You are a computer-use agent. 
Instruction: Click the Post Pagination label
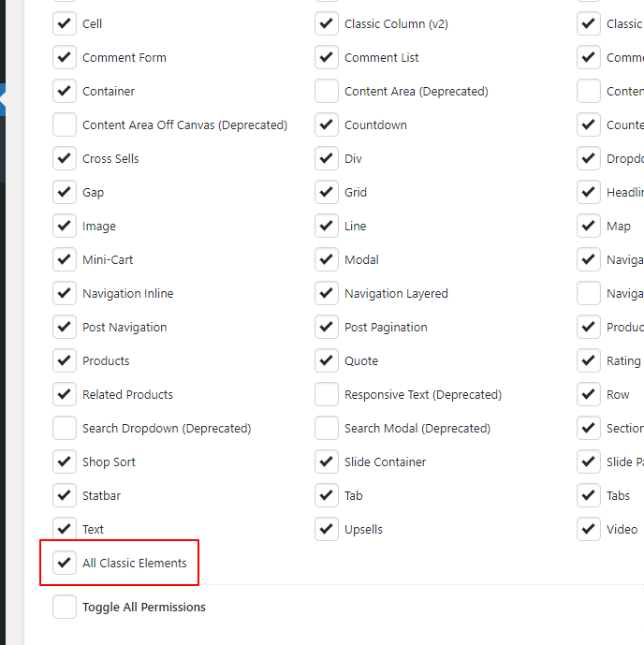386,327
